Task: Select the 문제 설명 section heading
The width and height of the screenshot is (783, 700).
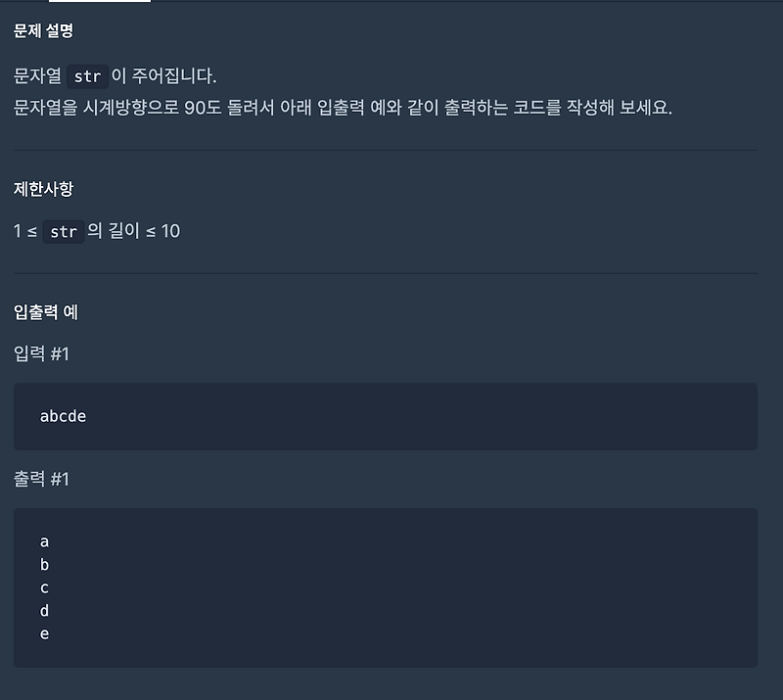Action: [41, 31]
